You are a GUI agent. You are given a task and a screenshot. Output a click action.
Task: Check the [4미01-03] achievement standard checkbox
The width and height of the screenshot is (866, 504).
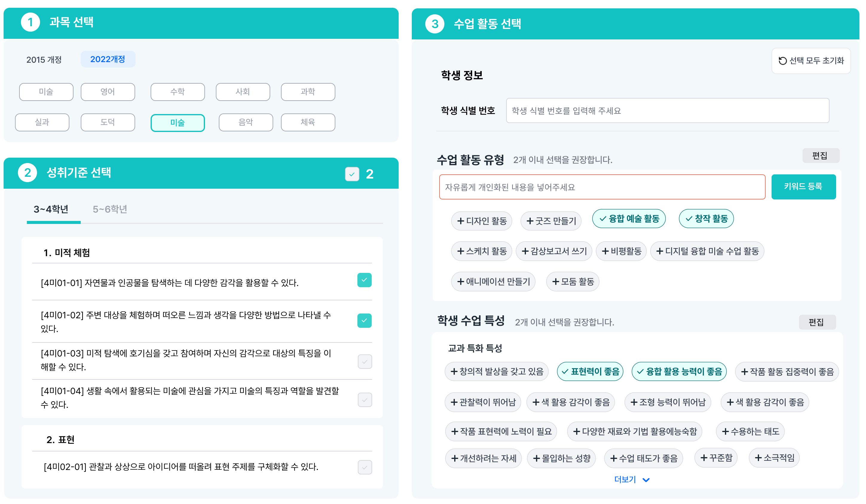365,362
